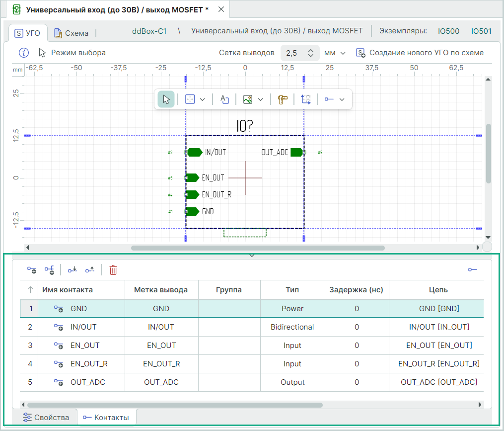Collapse the bottom panel with the chevron
This screenshot has height=431, width=504.
click(x=252, y=256)
